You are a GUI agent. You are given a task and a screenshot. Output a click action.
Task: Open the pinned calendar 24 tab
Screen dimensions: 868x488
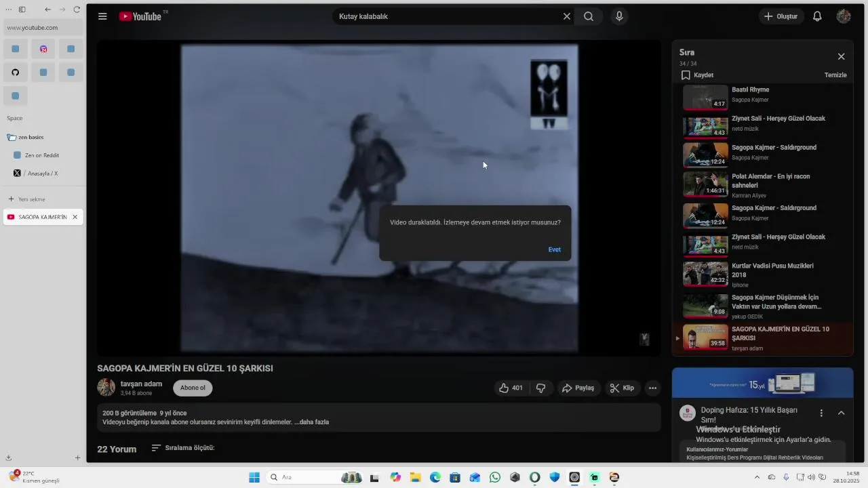coord(43,49)
